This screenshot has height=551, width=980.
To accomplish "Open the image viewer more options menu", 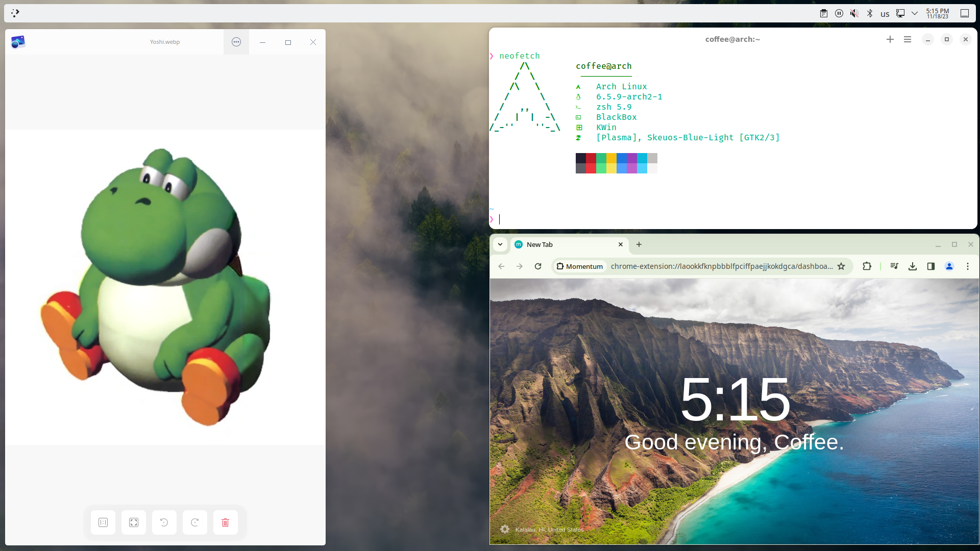I will coord(236,42).
